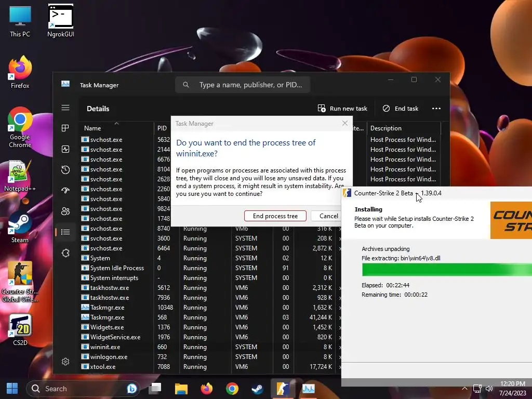Open CS2D desktop shortcut
The height and width of the screenshot is (399, 532).
tap(20, 330)
